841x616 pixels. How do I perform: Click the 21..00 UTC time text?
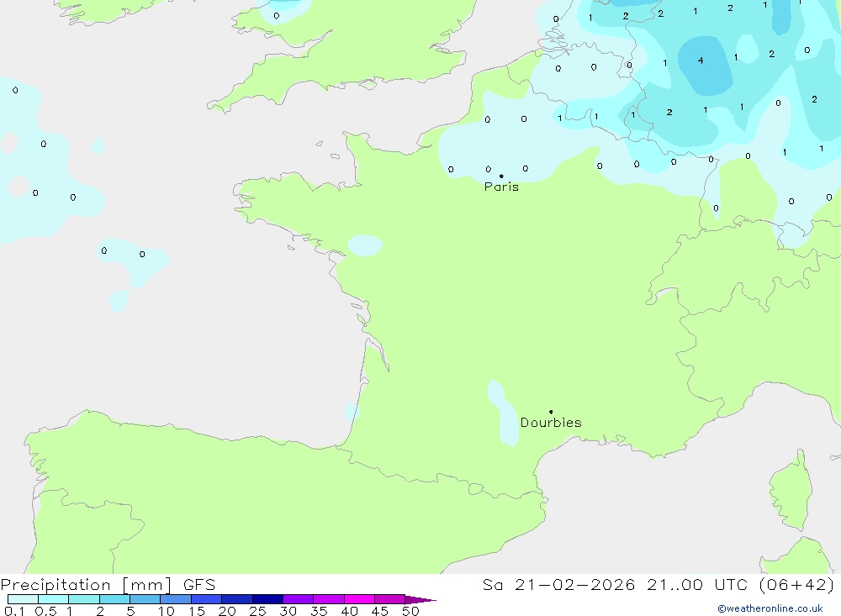(697, 585)
